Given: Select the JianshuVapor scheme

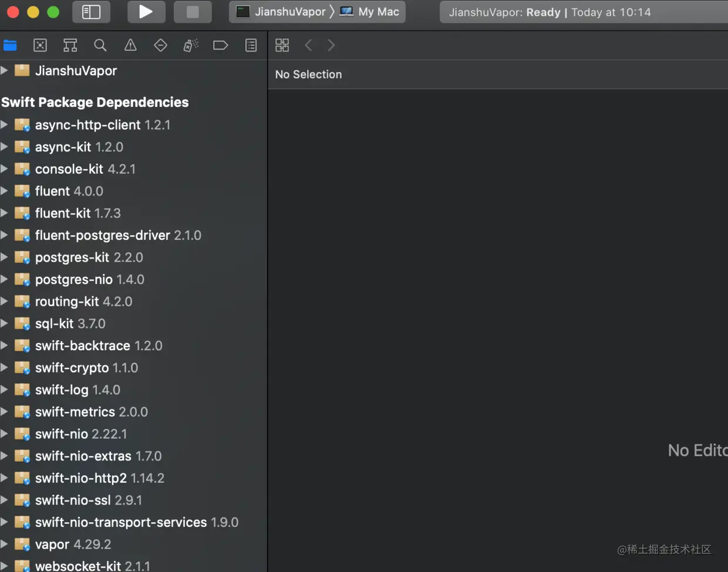Looking at the screenshot, I should tap(281, 12).
